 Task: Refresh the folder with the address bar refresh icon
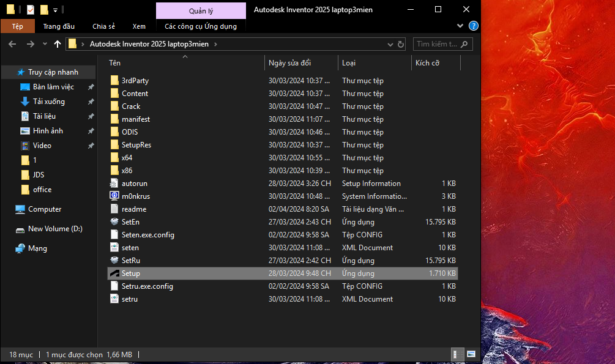click(401, 44)
